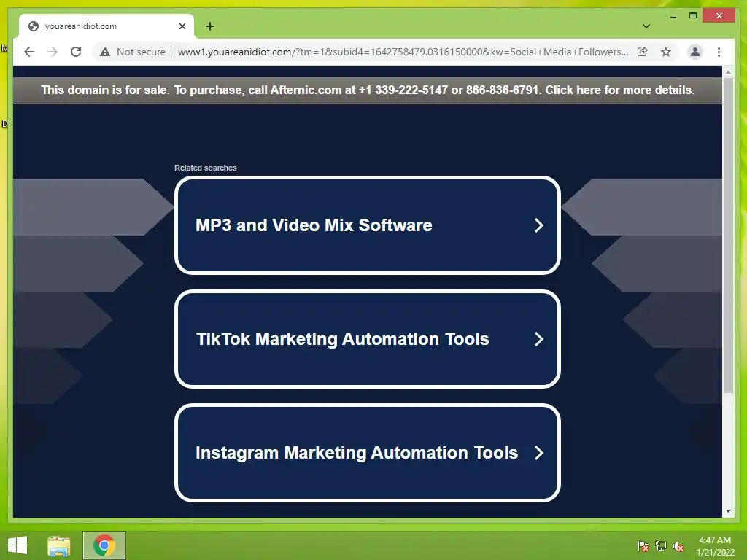Click the scrollbar down arrow
747x560 pixels.
pos(728,511)
